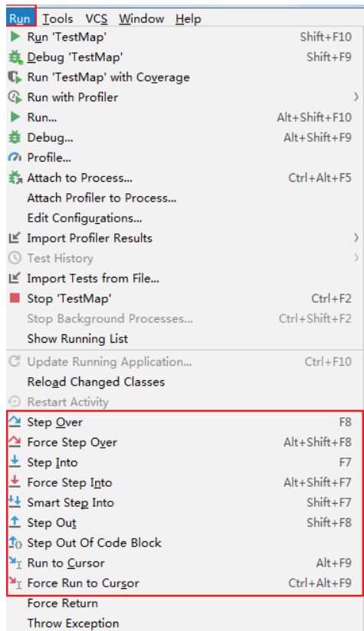
Task: Select Reload Changed Classes
Action: click(96, 382)
